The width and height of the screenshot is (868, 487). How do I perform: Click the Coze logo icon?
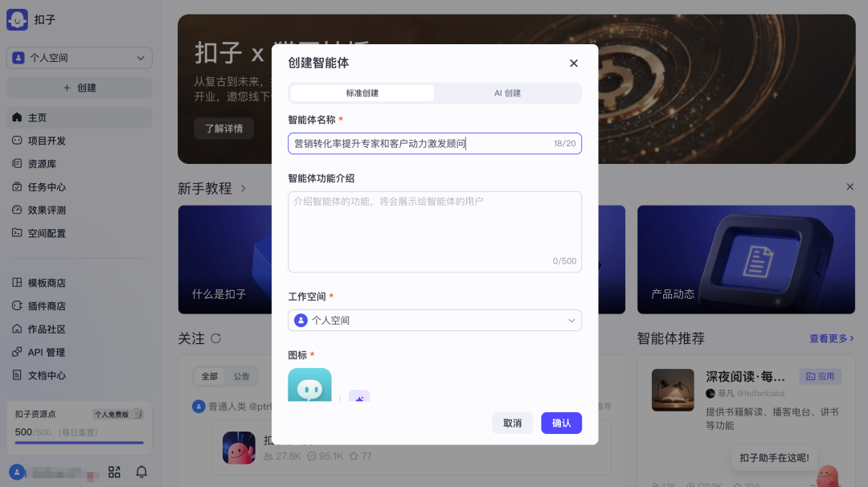(x=17, y=20)
